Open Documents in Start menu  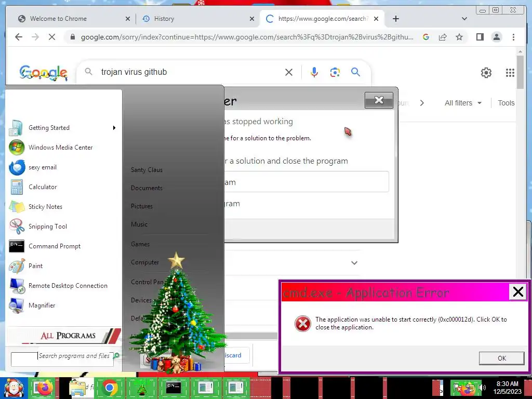pyautogui.click(x=147, y=188)
